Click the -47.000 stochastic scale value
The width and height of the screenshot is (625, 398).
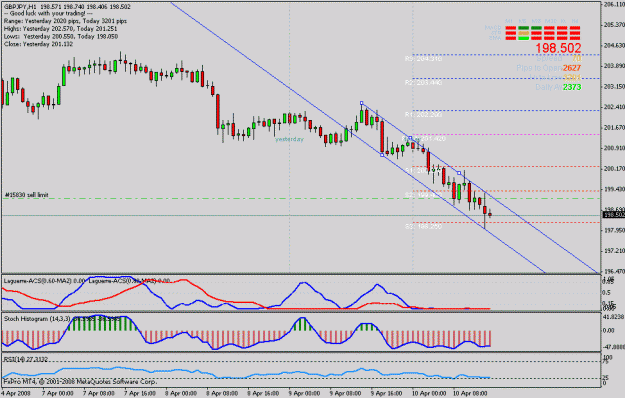[x=614, y=346]
